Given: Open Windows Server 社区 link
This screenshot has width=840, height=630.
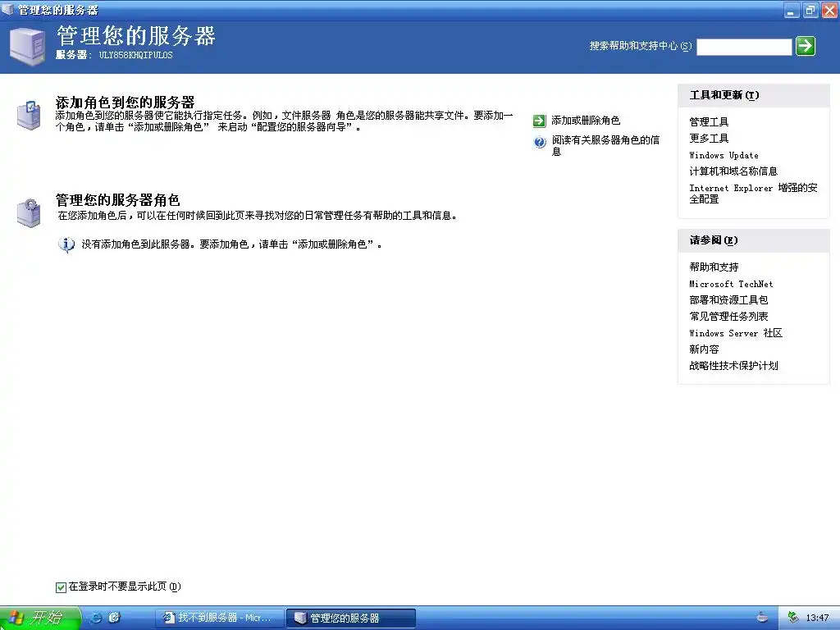Looking at the screenshot, I should (x=736, y=333).
